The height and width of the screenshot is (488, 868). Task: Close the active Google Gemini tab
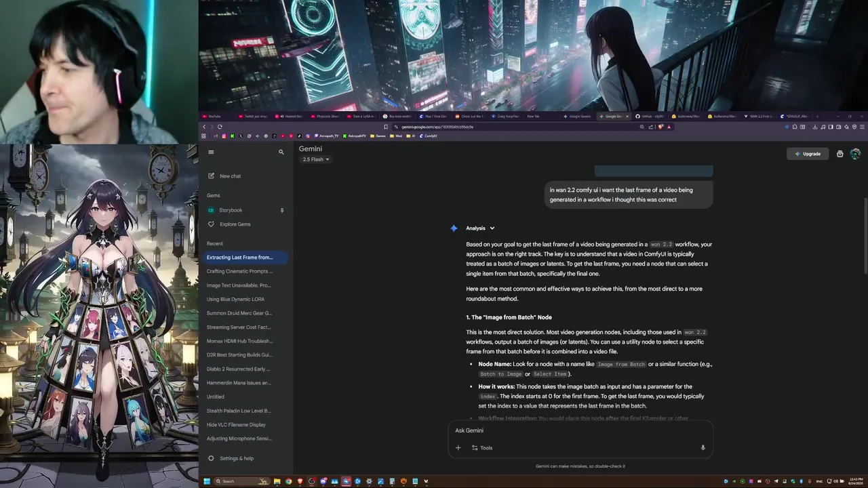(x=627, y=117)
